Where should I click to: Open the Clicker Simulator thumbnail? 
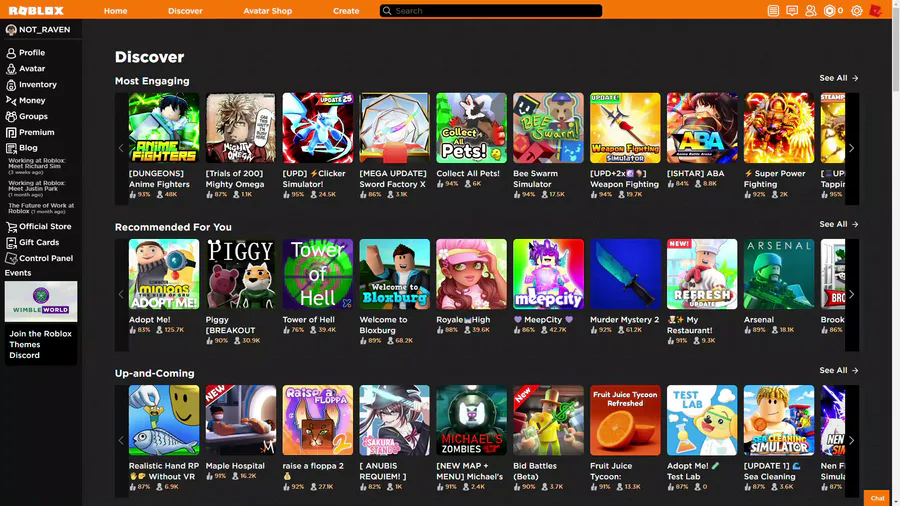point(318,128)
